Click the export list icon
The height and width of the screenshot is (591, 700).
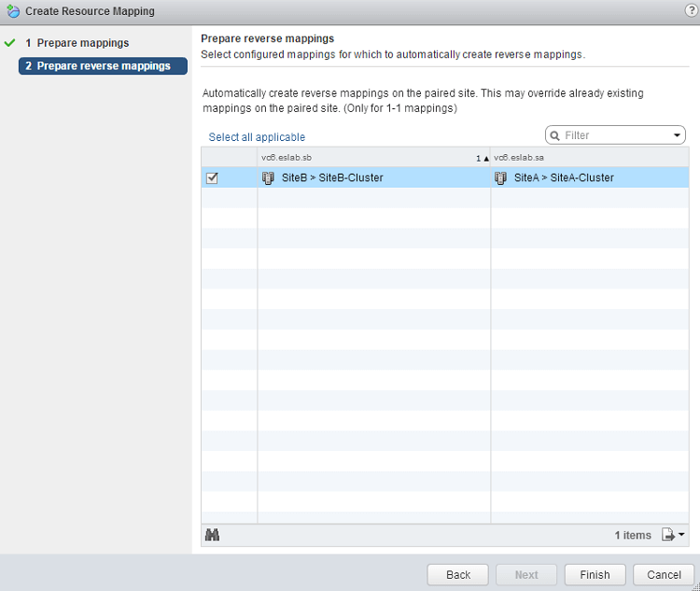pos(667,535)
